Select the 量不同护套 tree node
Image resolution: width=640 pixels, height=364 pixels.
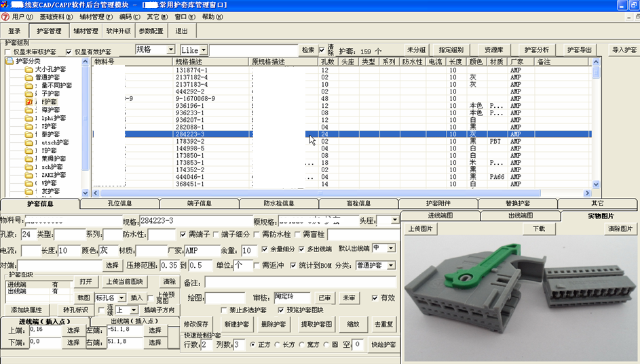(x=56, y=85)
